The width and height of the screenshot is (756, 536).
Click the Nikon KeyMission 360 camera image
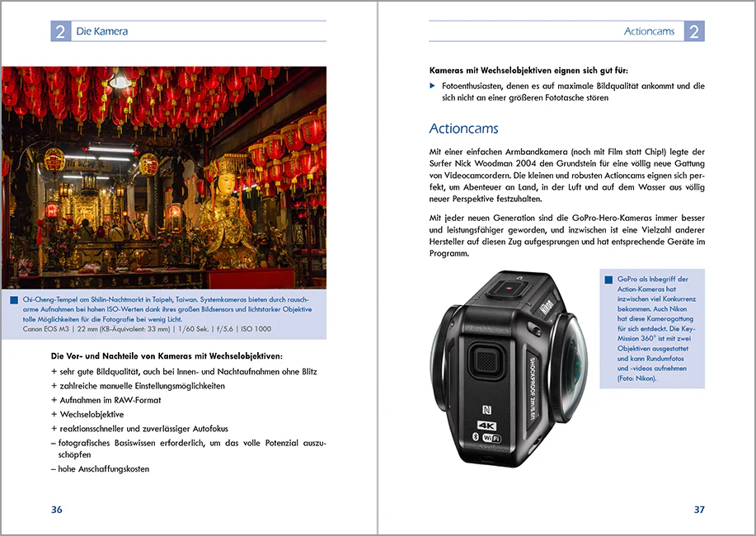click(509, 369)
